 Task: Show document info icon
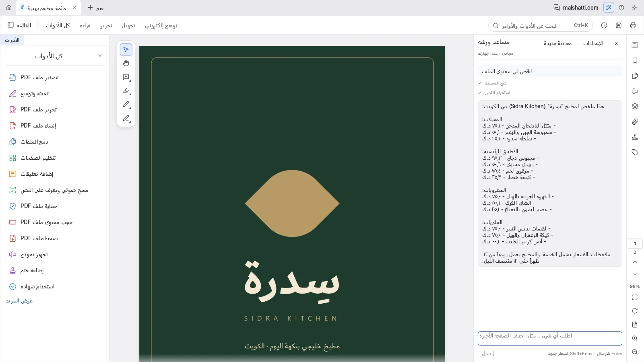click(x=604, y=25)
